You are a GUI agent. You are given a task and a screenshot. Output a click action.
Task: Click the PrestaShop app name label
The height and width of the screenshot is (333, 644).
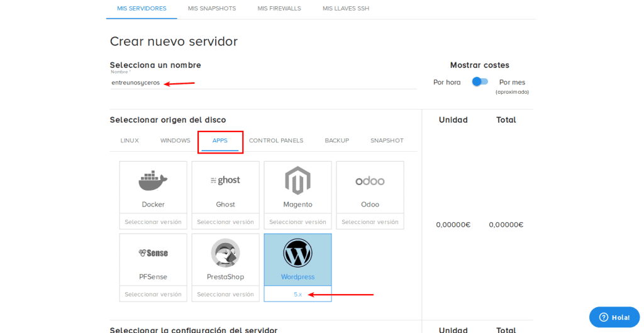point(226,277)
